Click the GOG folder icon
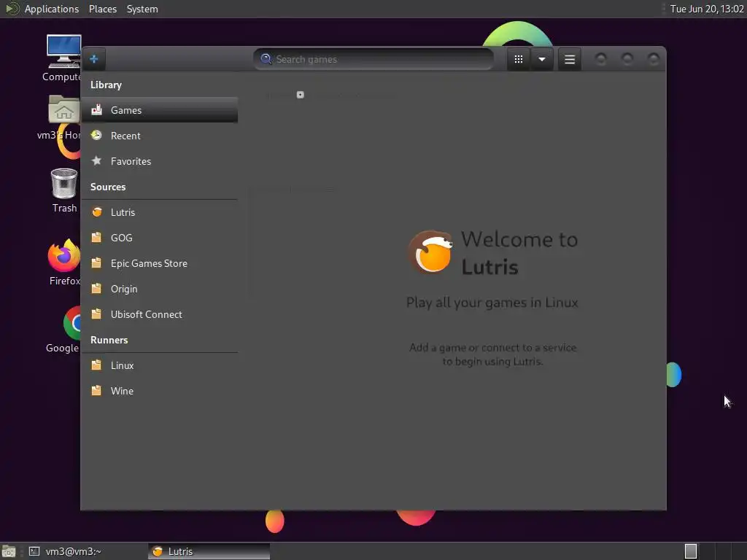The height and width of the screenshot is (560, 747). 97,237
